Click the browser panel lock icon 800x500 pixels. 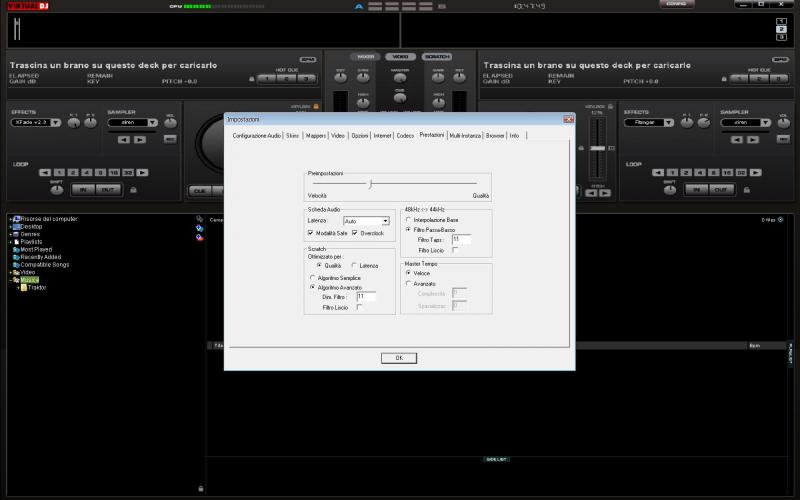[201, 489]
